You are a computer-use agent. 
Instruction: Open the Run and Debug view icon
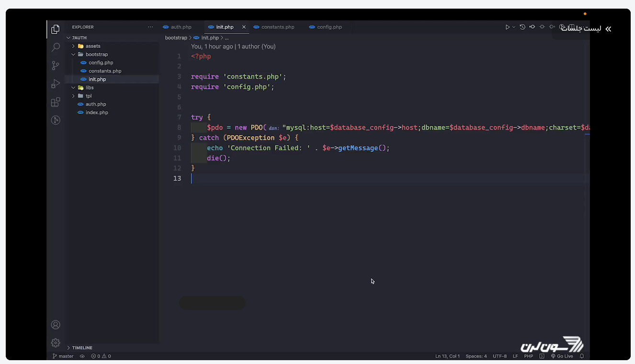[56, 84]
